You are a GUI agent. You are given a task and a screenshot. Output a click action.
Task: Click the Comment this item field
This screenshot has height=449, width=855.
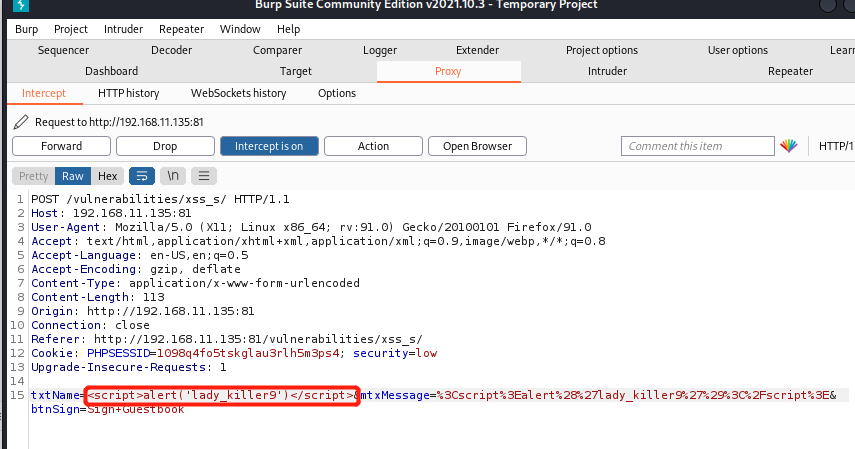[697, 146]
